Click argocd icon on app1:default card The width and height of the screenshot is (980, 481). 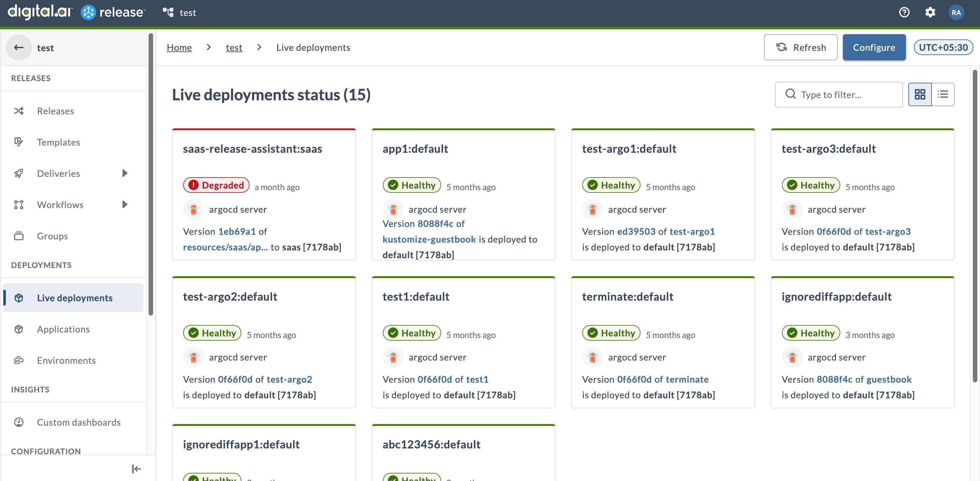click(x=393, y=209)
